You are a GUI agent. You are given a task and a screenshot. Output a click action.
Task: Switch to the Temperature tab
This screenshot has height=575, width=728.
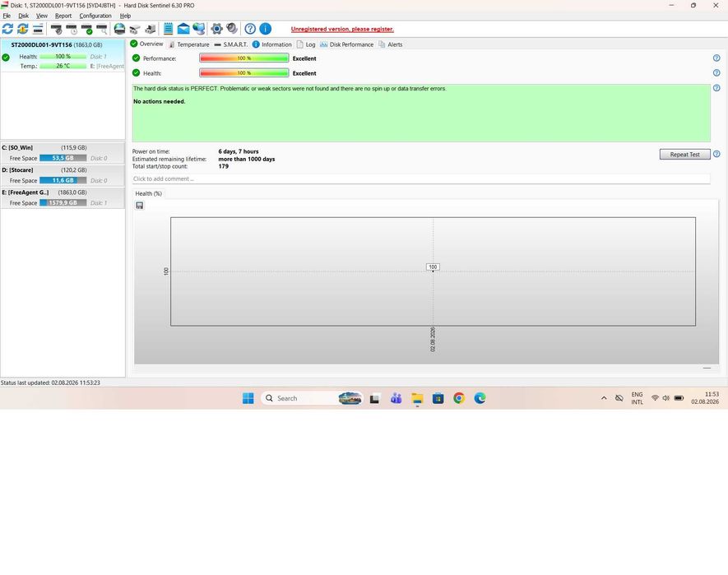click(189, 44)
